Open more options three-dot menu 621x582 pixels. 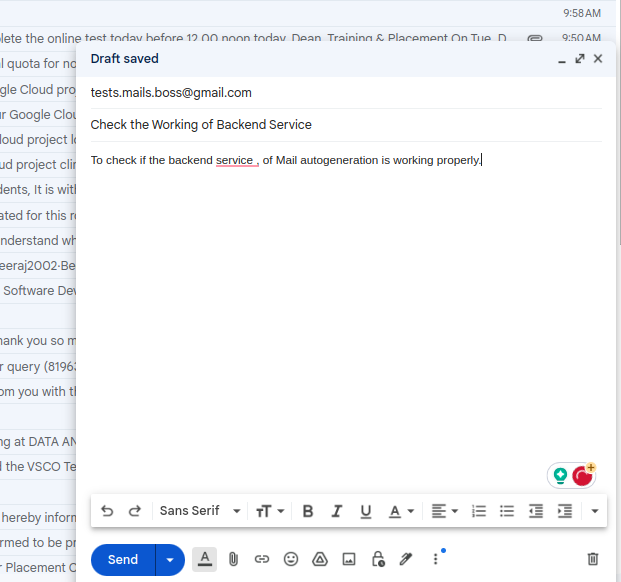point(436,559)
